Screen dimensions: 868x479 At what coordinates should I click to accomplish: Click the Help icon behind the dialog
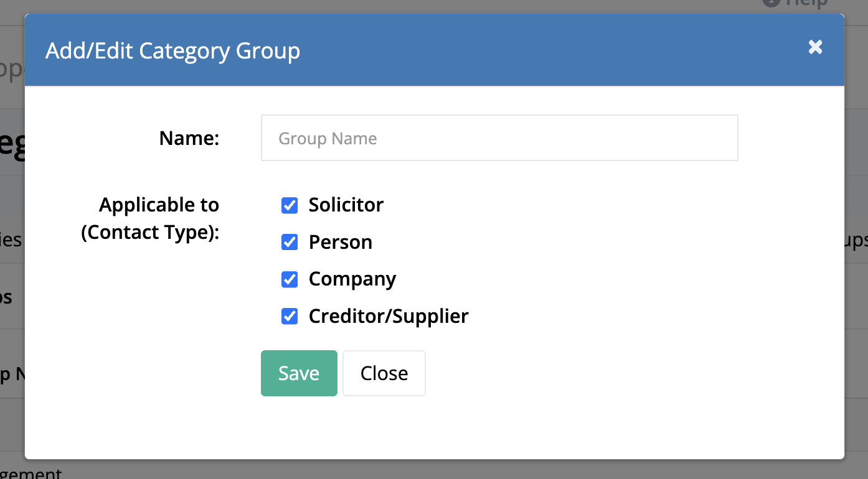771,2
